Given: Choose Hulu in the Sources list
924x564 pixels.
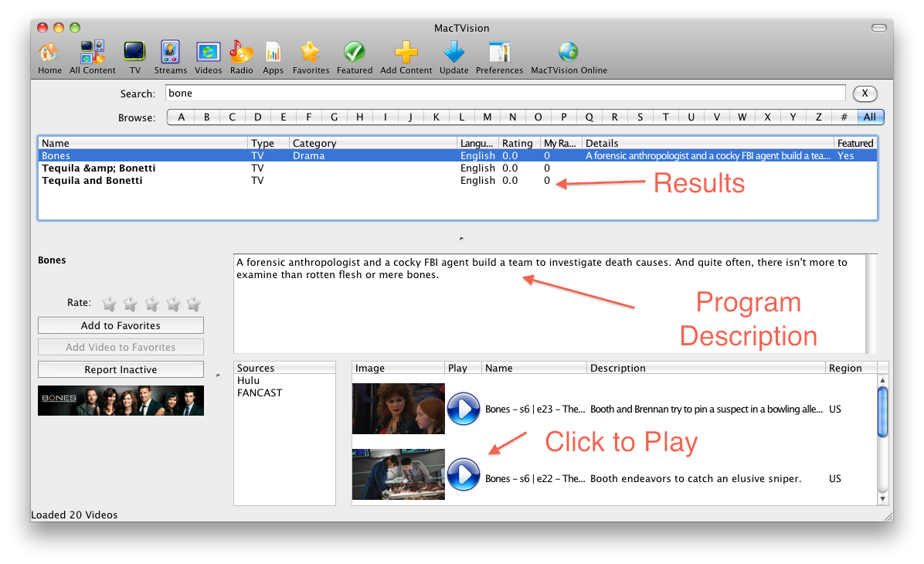Looking at the screenshot, I should click(284, 381).
